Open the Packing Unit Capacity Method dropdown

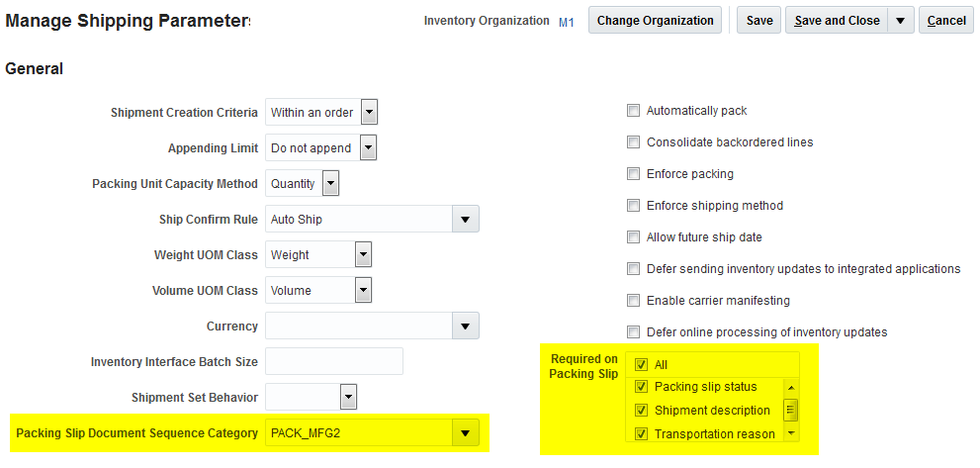(330, 183)
